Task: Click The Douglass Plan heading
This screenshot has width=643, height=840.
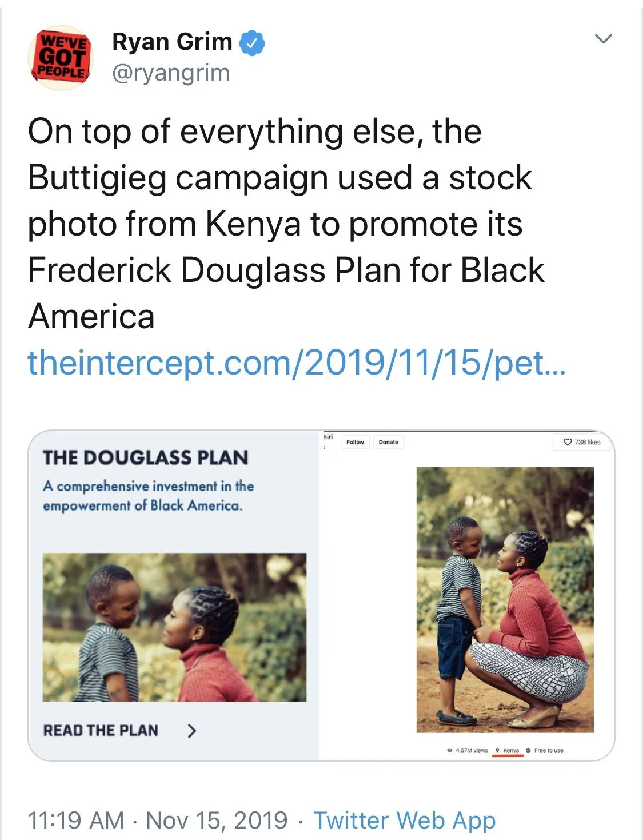Action: [x=145, y=457]
